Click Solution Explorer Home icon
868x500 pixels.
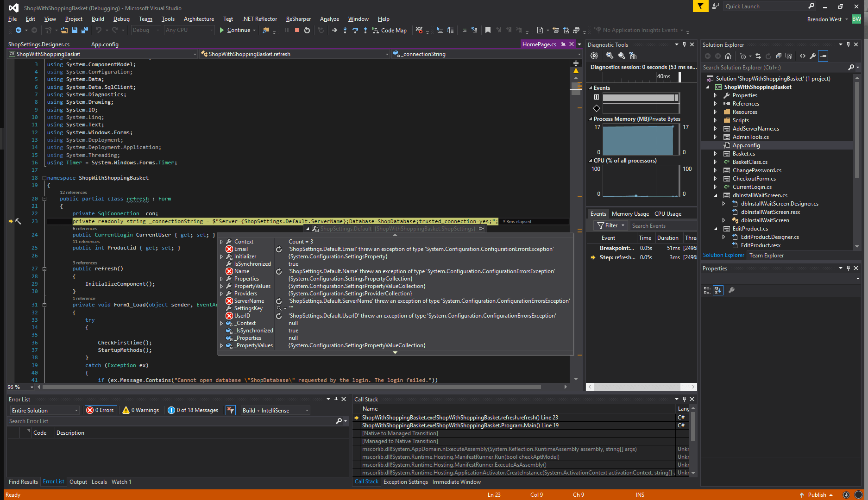[x=728, y=56]
